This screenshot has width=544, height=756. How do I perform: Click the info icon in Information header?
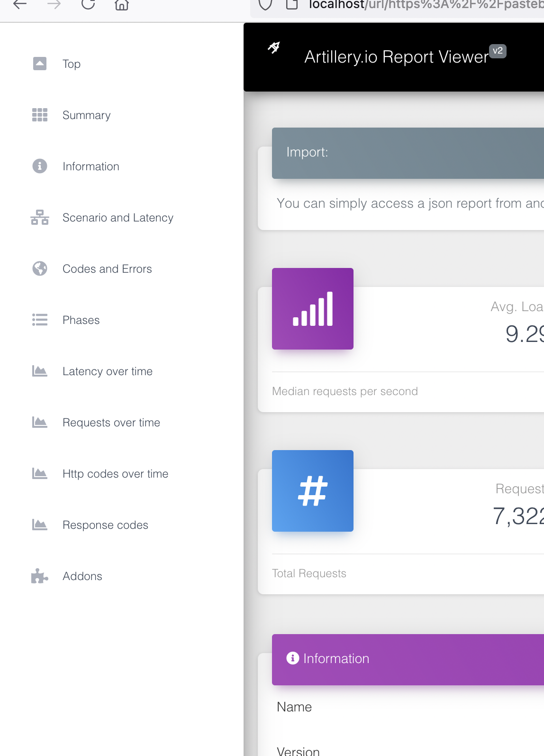(293, 658)
